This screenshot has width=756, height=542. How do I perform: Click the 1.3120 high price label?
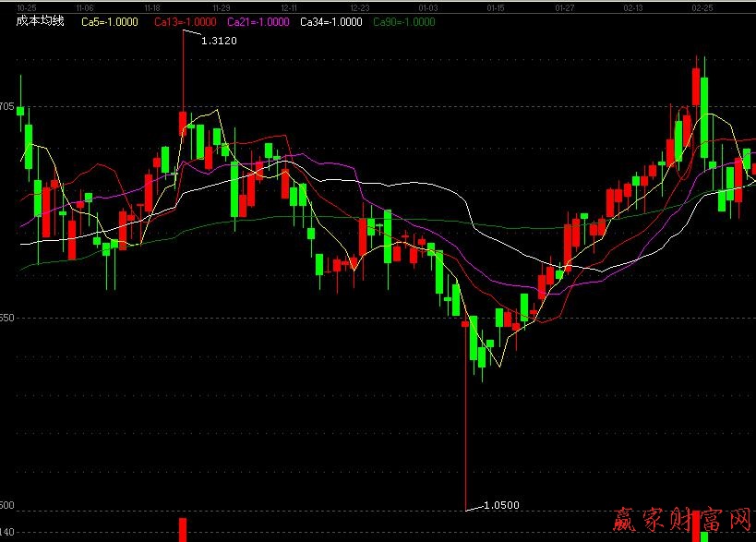point(219,41)
